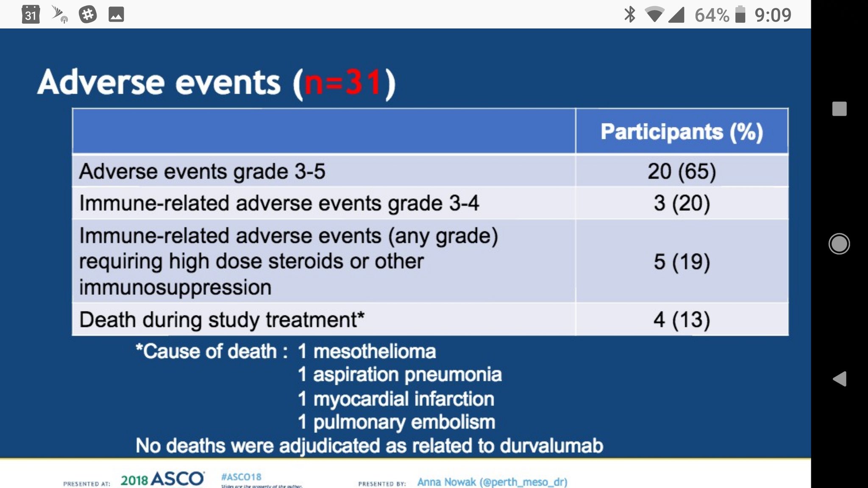Tap the Death during study treatment row
868x488 pixels.
(222, 320)
